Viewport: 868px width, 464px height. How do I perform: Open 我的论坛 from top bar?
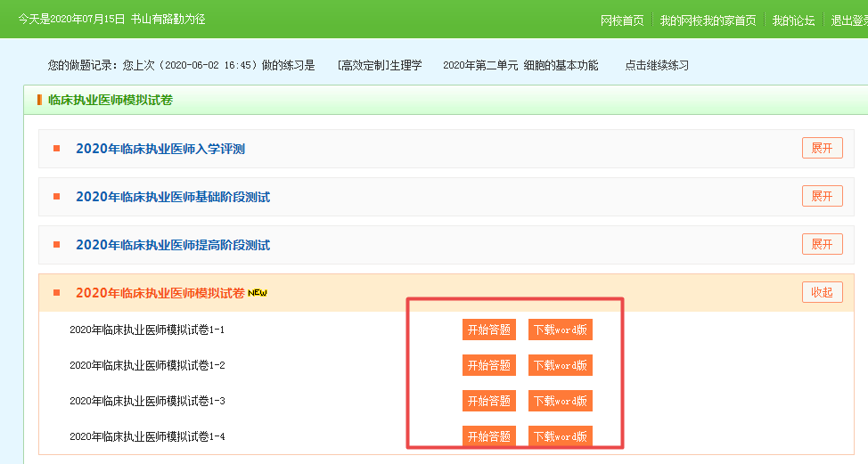[793, 20]
